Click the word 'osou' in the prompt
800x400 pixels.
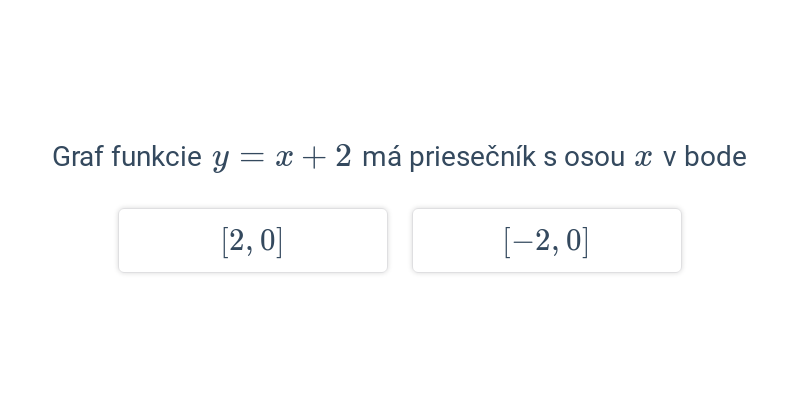tap(594, 158)
